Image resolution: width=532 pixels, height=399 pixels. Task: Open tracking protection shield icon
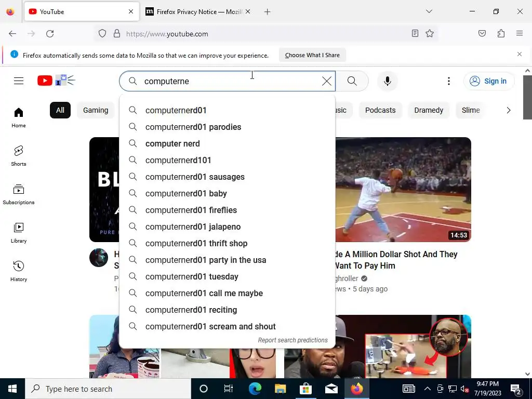(x=102, y=34)
